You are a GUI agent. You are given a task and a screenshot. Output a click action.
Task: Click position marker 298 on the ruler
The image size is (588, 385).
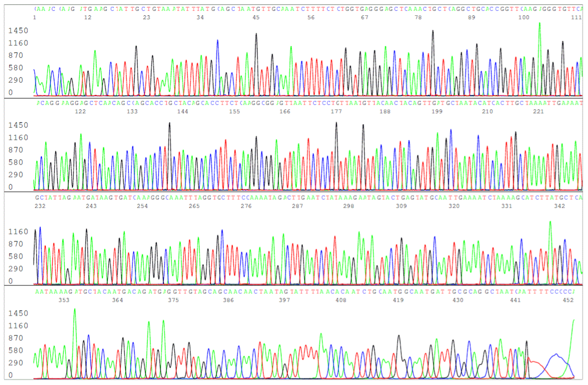pos(348,206)
